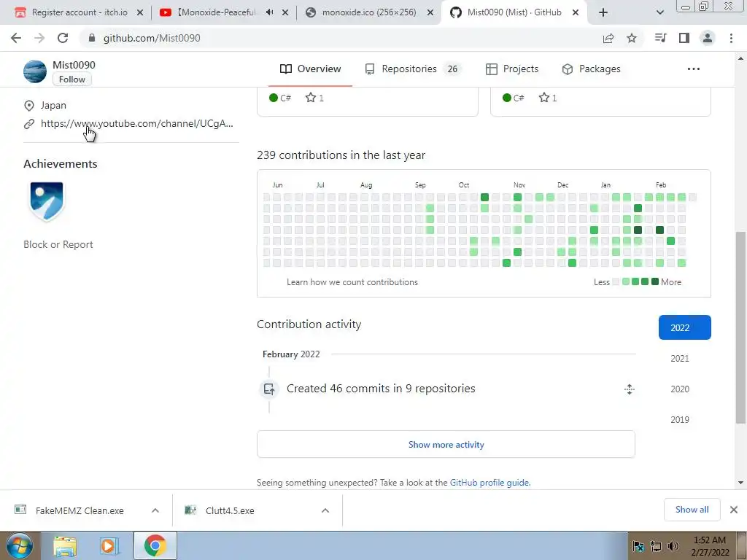The height and width of the screenshot is (560, 747).
Task: Open the Chrome profile avatar menu
Action: point(708,38)
